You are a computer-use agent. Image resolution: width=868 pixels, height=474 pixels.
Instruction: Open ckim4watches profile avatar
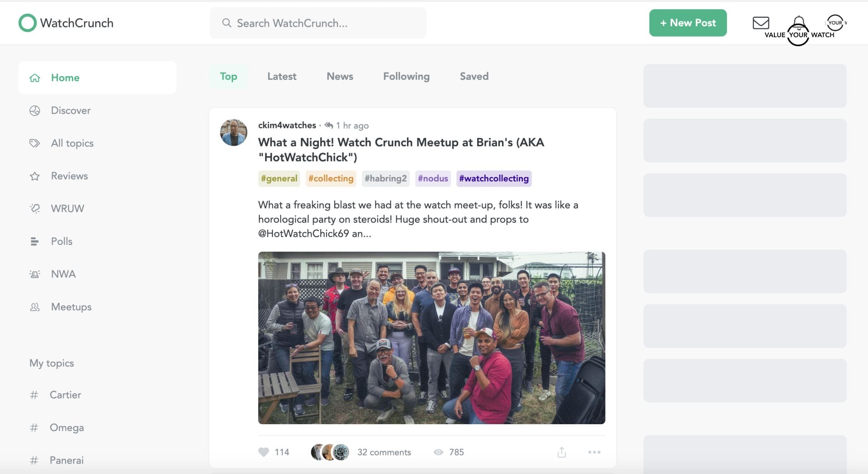point(233,133)
